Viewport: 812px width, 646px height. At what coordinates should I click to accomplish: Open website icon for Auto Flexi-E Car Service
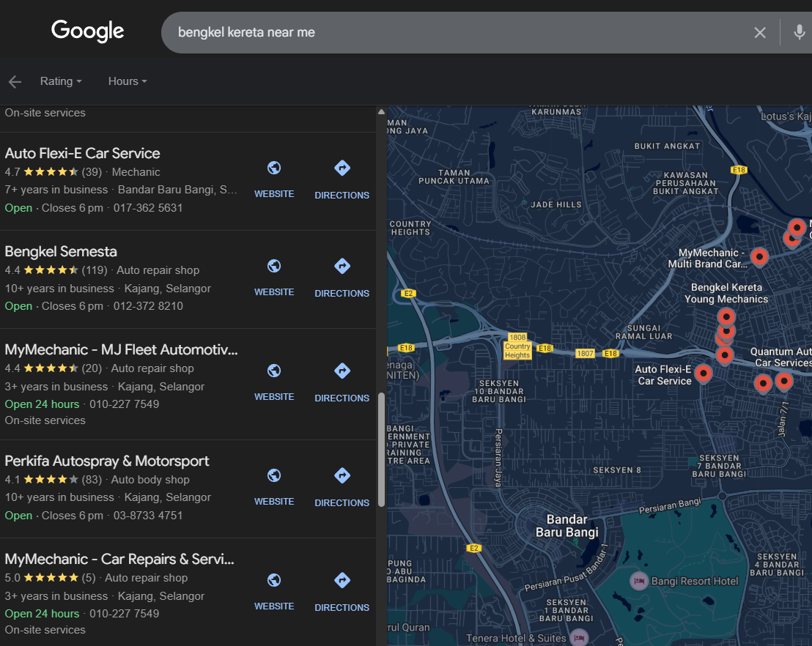[x=274, y=168]
